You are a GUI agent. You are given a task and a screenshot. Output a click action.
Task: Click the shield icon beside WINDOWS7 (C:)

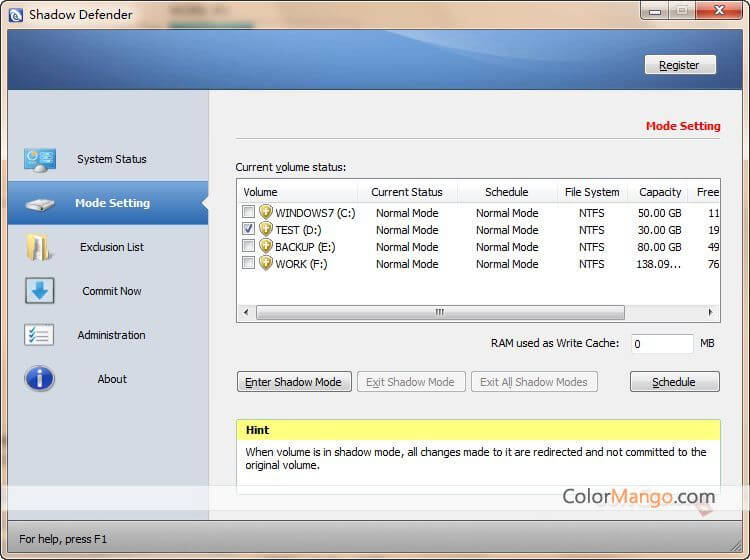click(266, 213)
